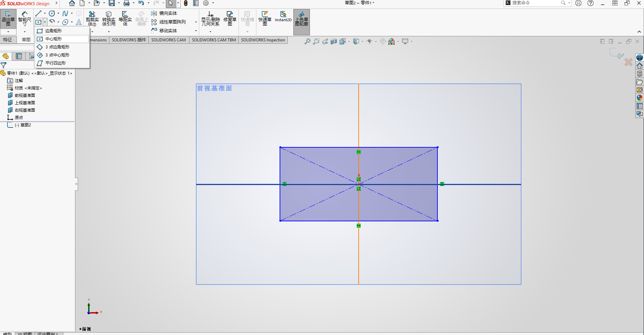644x335 pixels.
Task: Click the Zoom to Fit icon
Action: 308,41
